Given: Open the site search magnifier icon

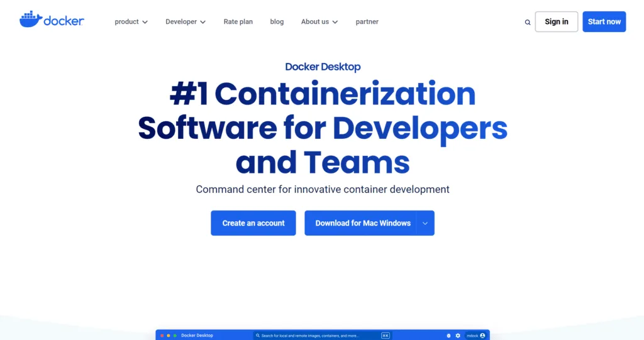Looking at the screenshot, I should coord(528,22).
